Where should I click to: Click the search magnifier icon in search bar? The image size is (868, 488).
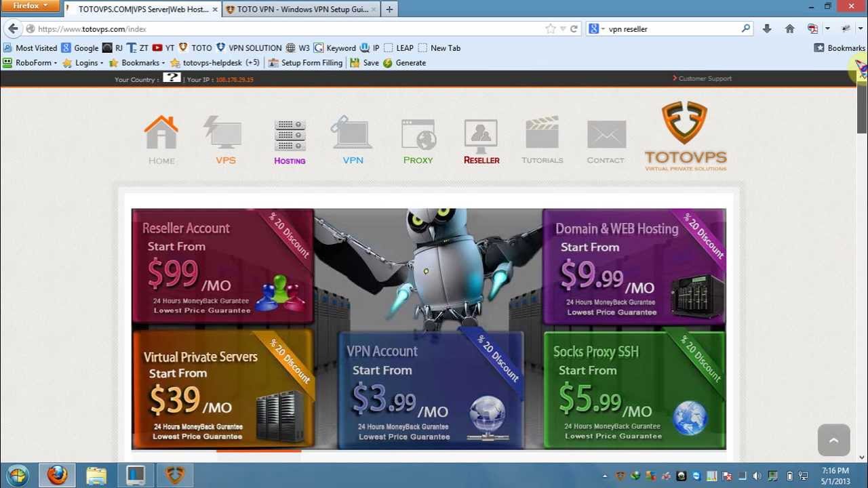[746, 28]
